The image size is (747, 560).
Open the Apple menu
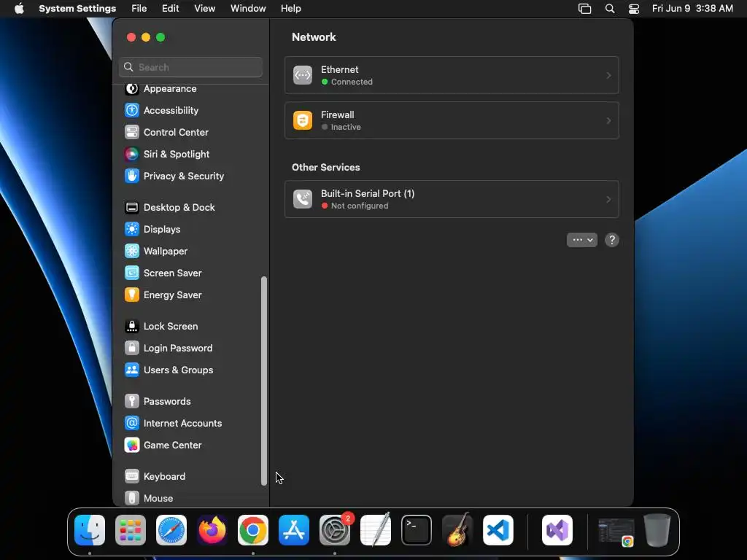click(x=19, y=9)
